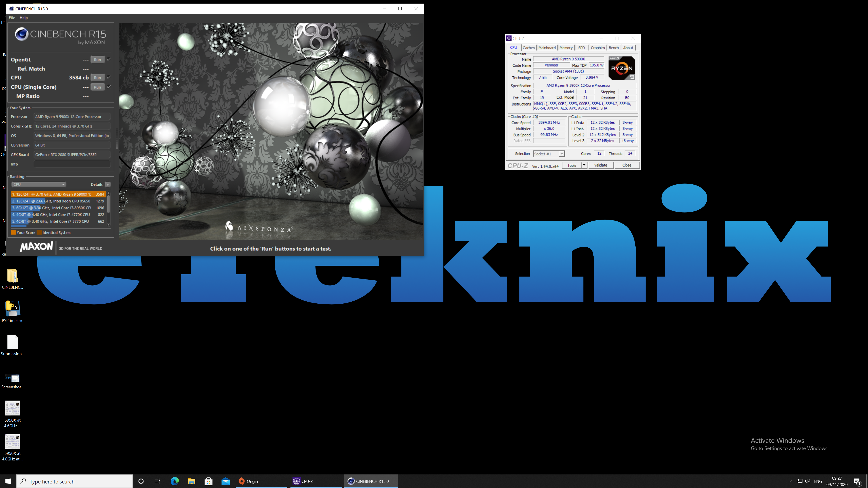Run the OpenGL benchmark test

[x=97, y=60]
